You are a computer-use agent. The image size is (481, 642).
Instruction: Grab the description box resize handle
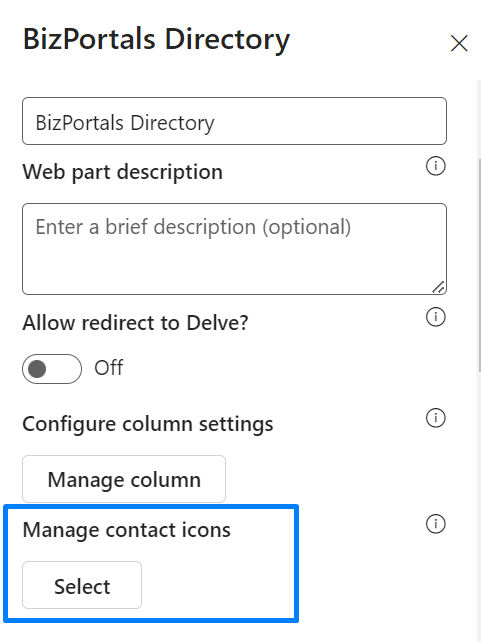point(438,287)
